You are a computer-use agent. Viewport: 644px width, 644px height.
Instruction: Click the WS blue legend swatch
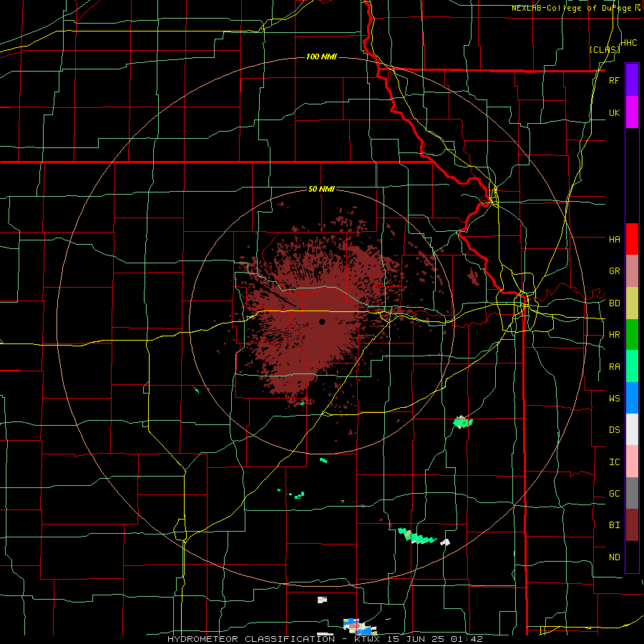[632, 398]
